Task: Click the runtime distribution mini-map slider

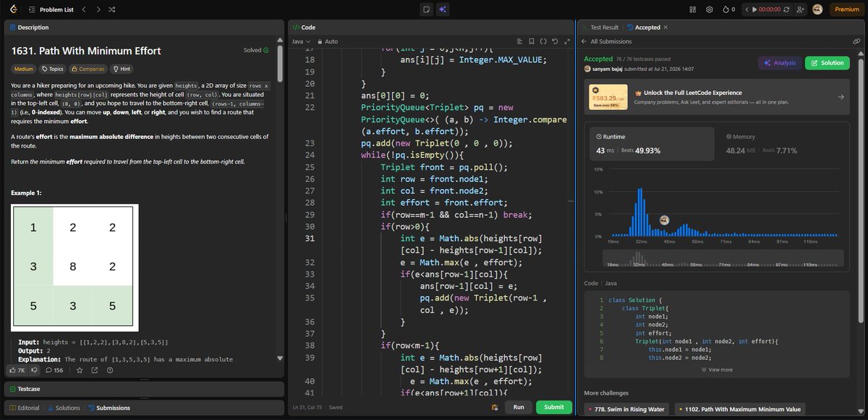Action: [x=724, y=259]
